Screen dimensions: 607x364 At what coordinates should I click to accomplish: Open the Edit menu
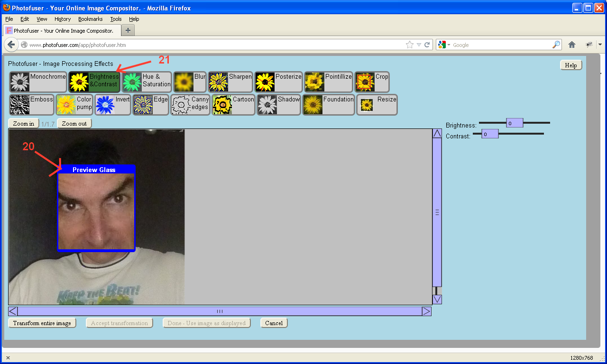tap(25, 19)
